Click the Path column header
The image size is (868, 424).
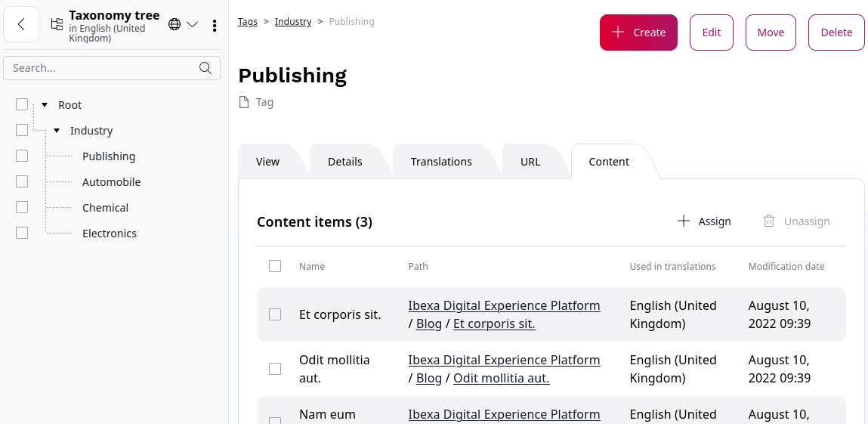pos(418,266)
